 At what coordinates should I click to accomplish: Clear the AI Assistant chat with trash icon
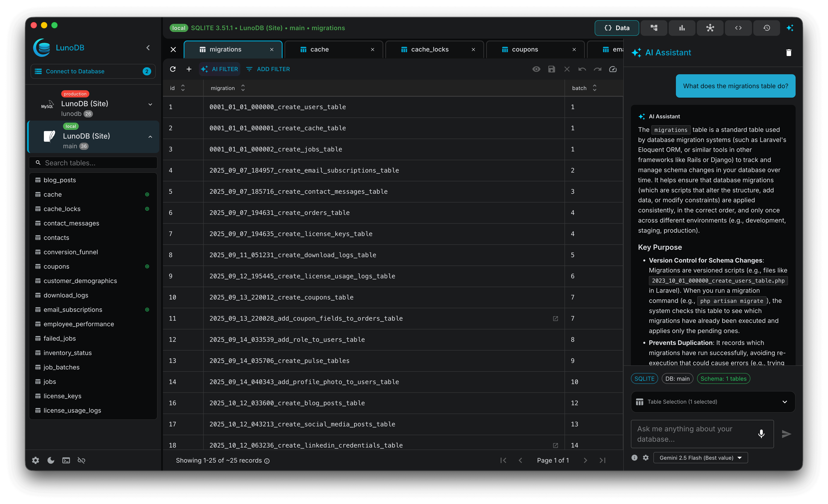coord(789,52)
